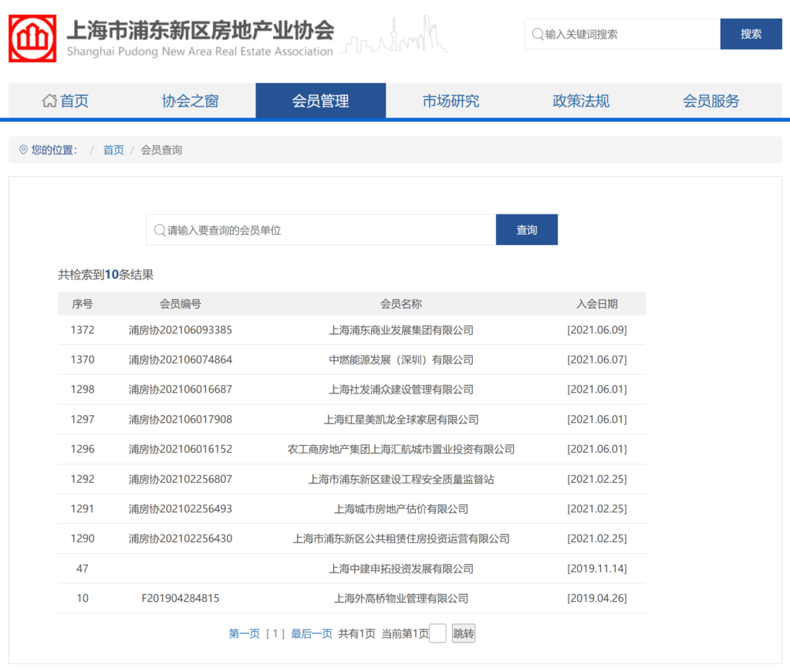Focus the 输入关键词搜索 input field

[623, 34]
